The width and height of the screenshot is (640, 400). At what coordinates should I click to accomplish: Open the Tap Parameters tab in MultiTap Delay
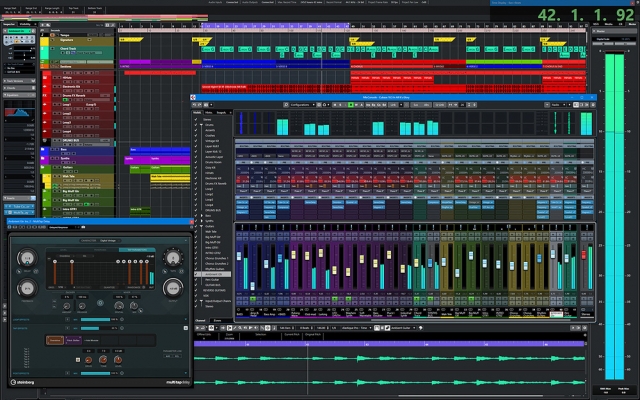pyautogui.click(x=137, y=250)
